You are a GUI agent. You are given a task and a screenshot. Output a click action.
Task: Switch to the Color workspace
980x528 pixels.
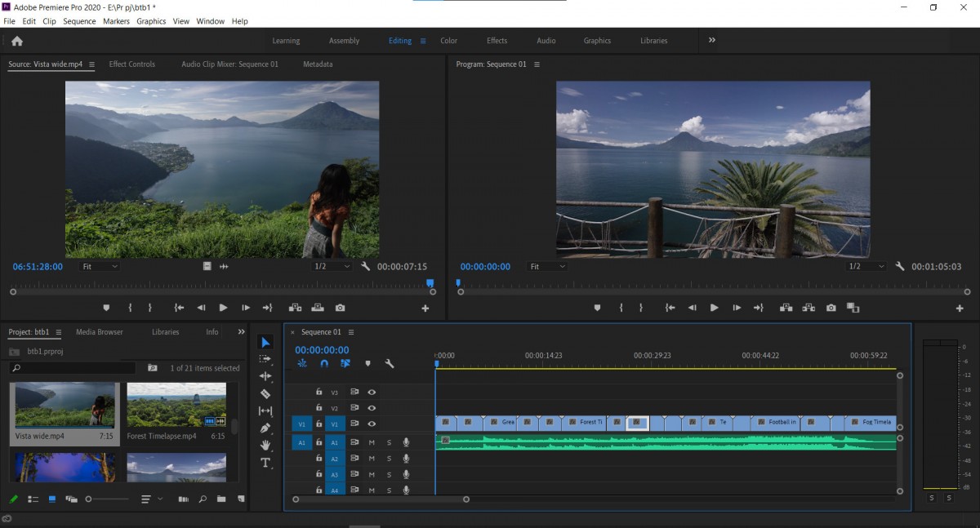point(449,41)
